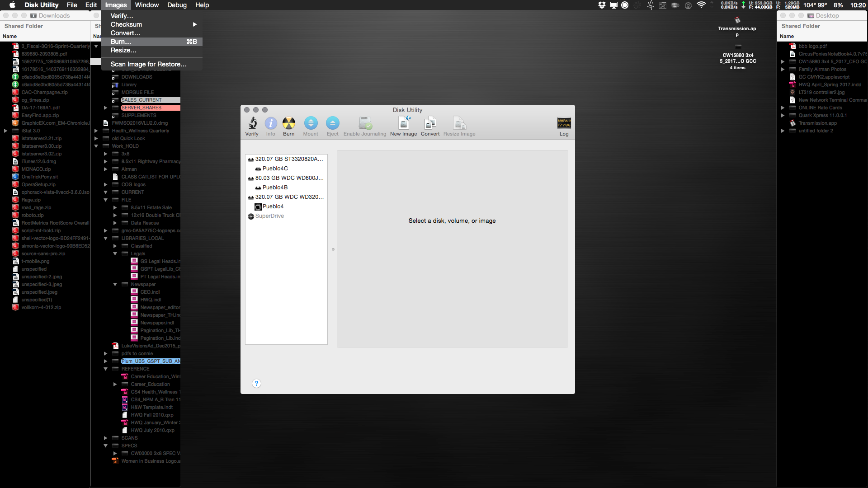Image resolution: width=868 pixels, height=488 pixels.
Task: Expand ONLINE Rate Cards folder
Action: [x=783, y=108]
